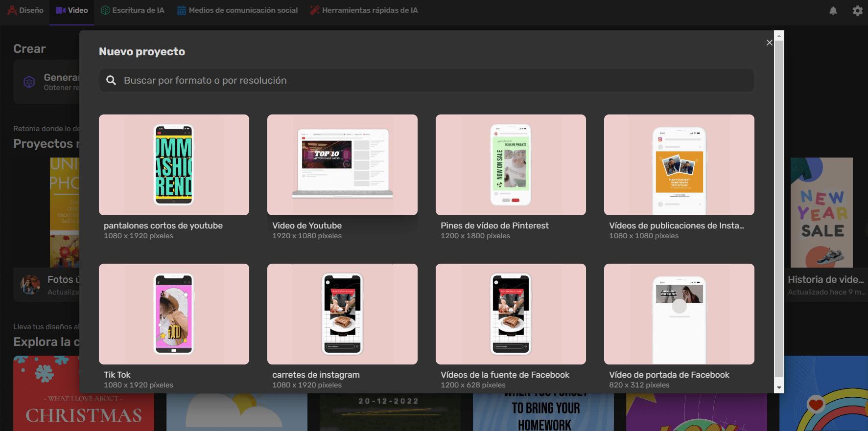
Task: Click '820 x 312 píxeles' resolution text
Action: [639, 385]
